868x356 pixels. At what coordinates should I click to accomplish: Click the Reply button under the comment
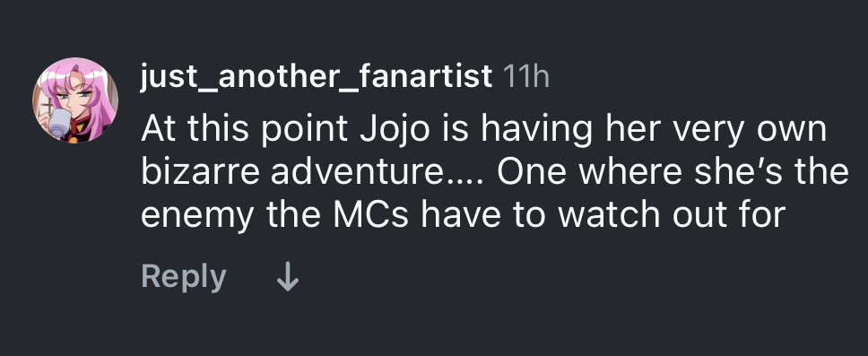click(184, 277)
